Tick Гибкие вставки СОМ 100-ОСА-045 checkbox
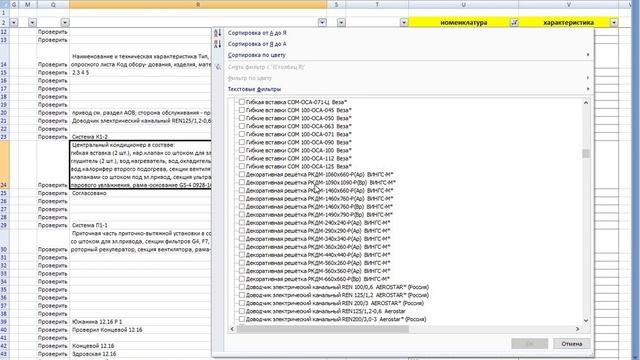 coord(242,110)
